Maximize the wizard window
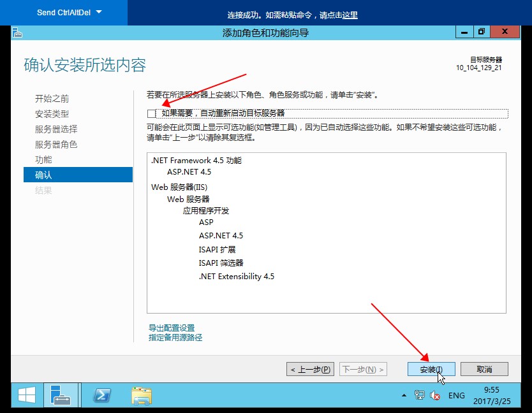 coord(482,32)
